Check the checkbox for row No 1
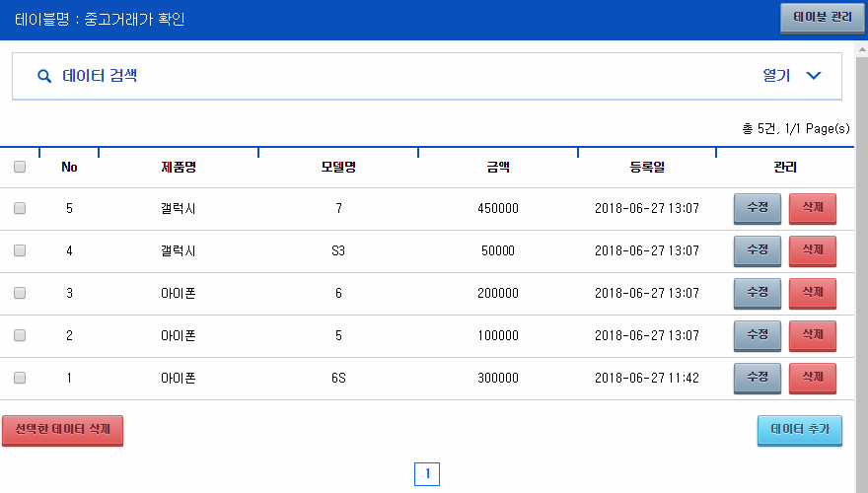 click(x=20, y=378)
